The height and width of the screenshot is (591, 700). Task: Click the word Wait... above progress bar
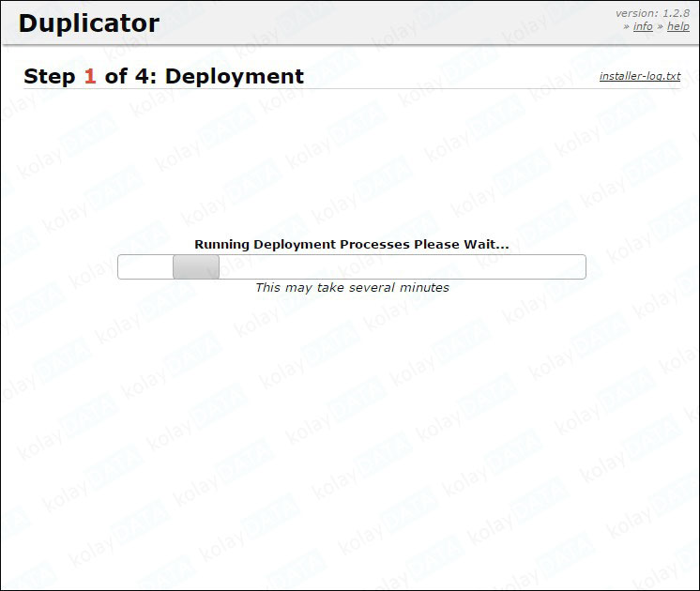click(x=486, y=245)
